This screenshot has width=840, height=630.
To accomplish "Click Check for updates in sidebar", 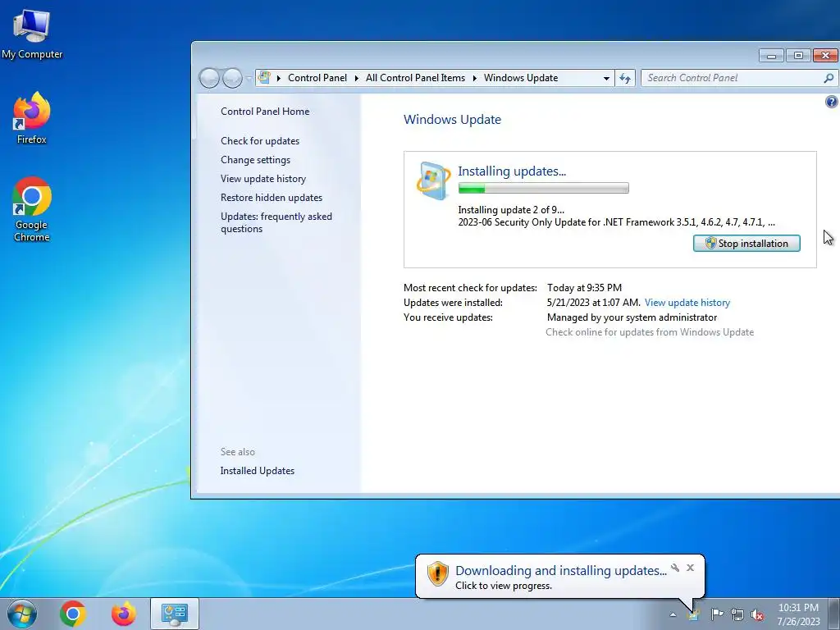I will 260,141.
